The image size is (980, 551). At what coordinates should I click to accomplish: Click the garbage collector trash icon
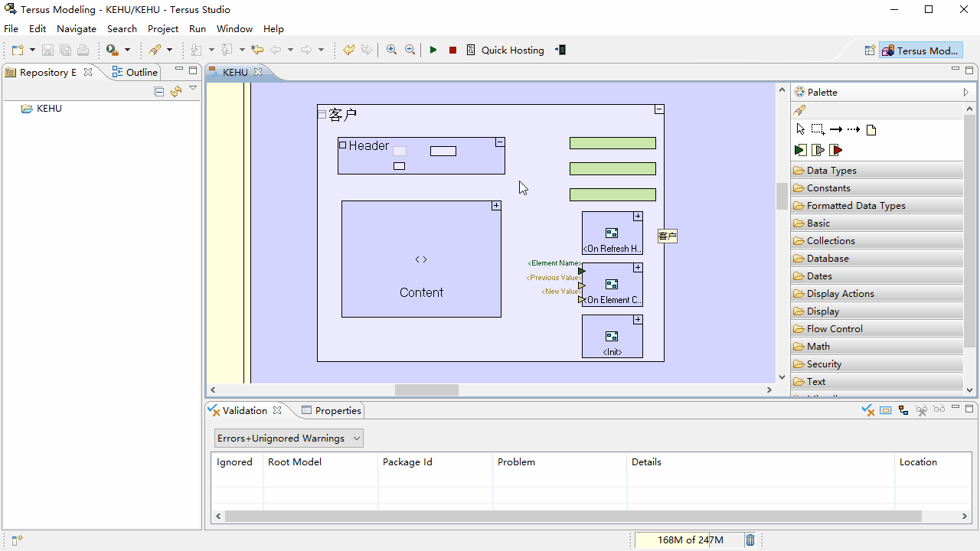pyautogui.click(x=750, y=540)
